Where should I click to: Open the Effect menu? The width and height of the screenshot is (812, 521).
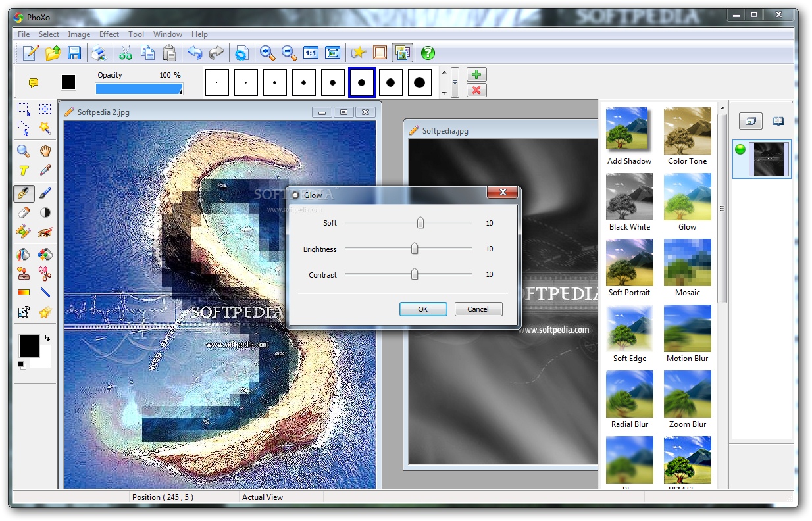coord(109,34)
